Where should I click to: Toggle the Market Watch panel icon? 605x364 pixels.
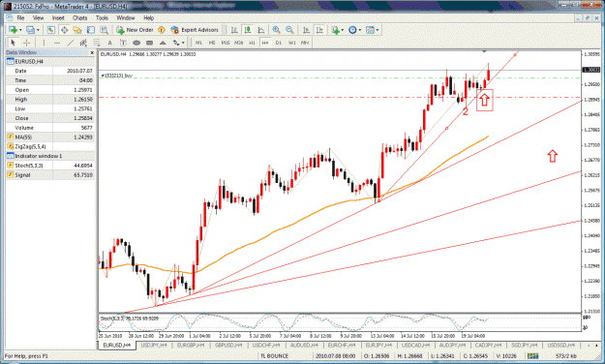pos(51,30)
